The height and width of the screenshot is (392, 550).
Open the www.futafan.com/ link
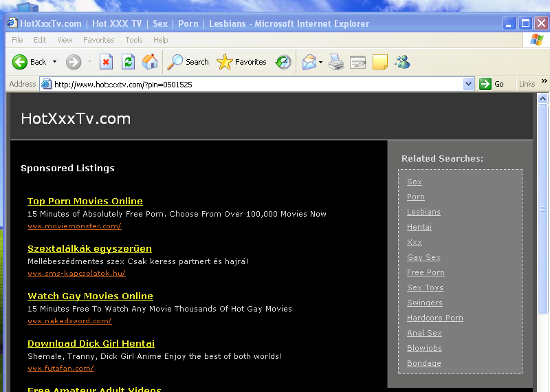point(60,368)
